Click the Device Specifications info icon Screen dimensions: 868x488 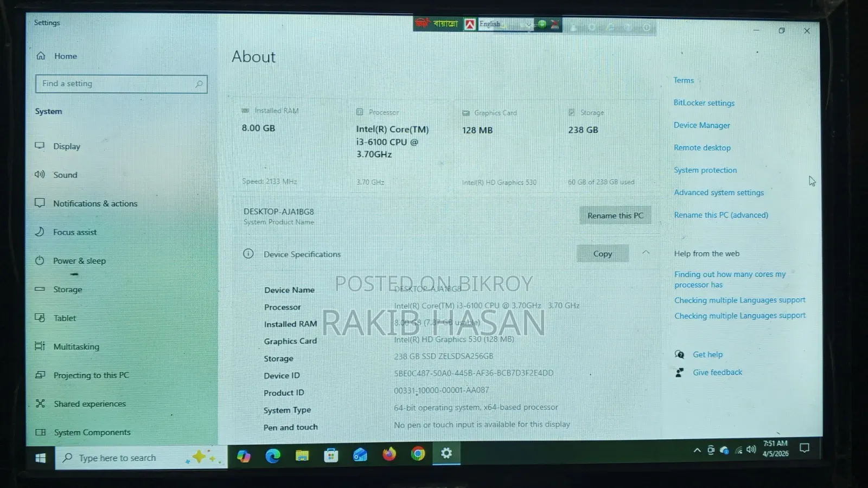tap(248, 254)
